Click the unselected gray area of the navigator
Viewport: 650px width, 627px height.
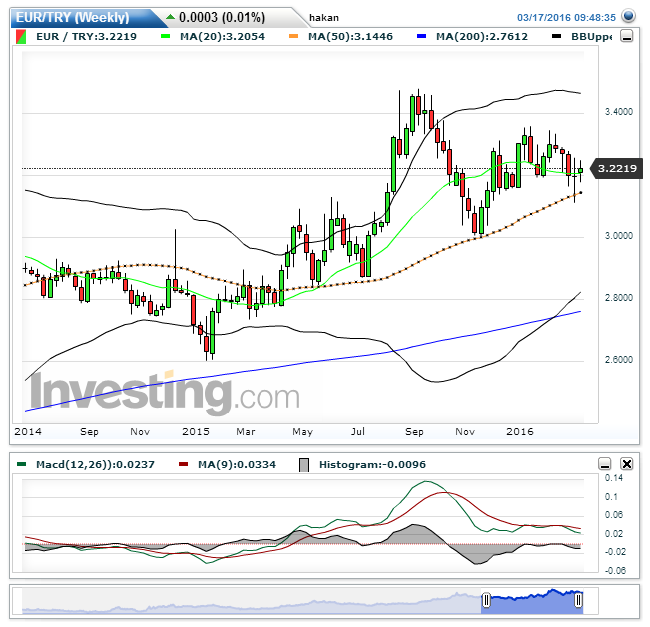coord(251,601)
